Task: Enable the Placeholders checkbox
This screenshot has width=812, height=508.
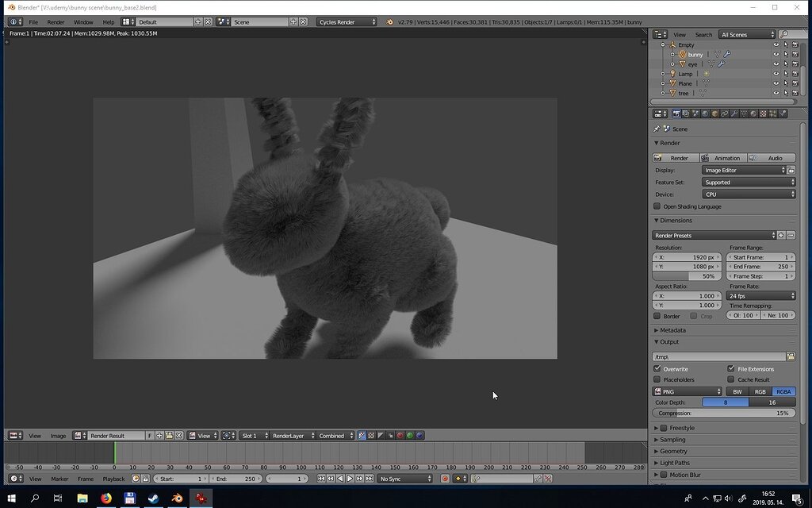Action: (657, 379)
